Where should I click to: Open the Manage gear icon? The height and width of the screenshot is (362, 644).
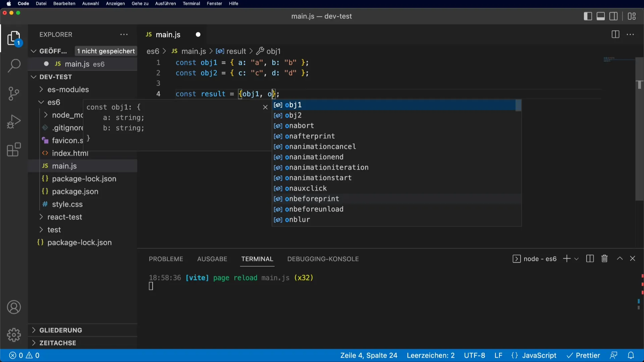(x=14, y=335)
